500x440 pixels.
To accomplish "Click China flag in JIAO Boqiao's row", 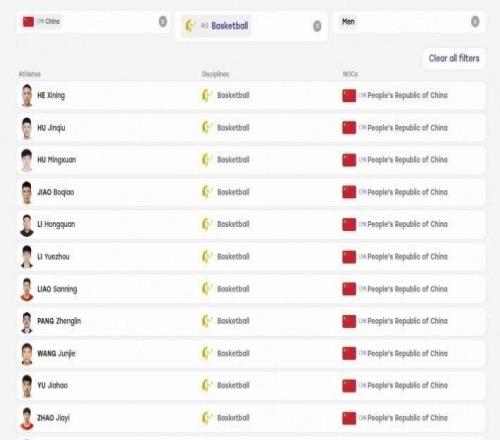I will coord(349,192).
